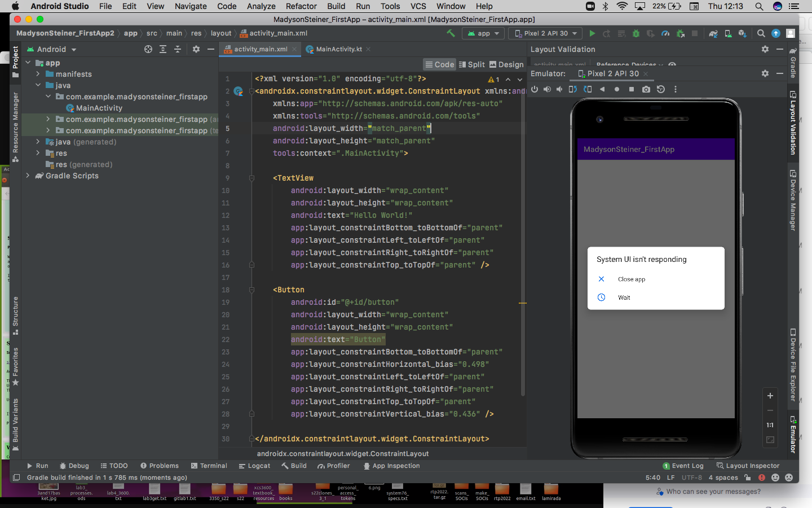Set emulator zoom to 1:1
Viewport: 812px width, 508px height.
click(x=770, y=425)
